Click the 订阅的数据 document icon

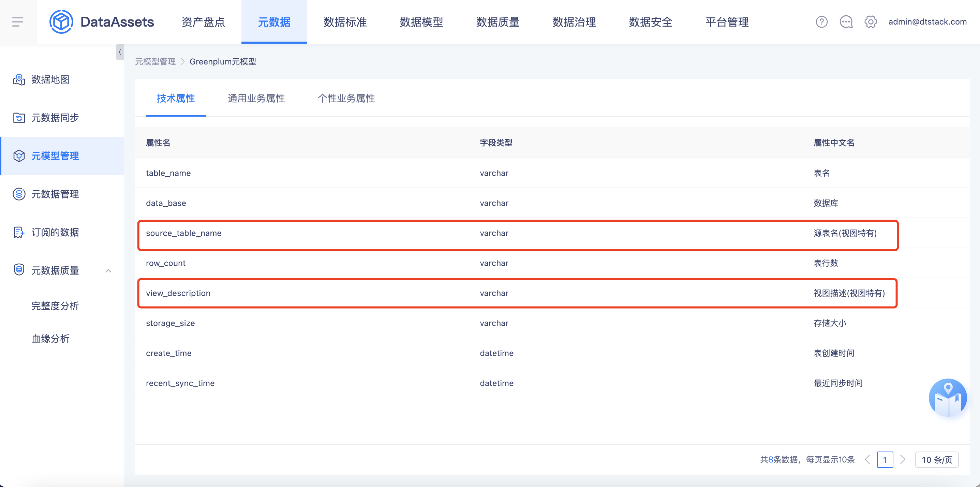click(19, 232)
